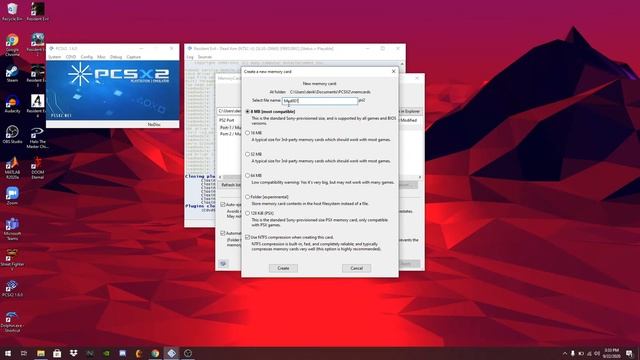Click the memory card file name field

[320, 100]
